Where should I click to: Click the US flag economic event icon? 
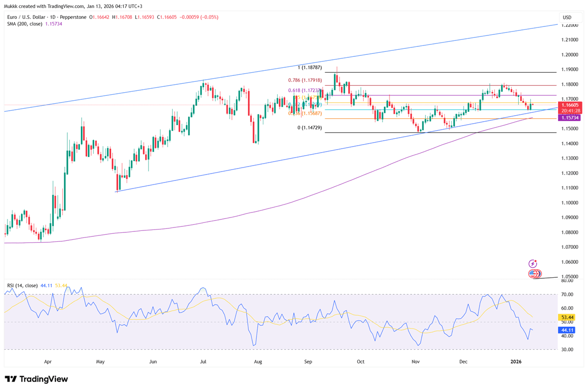coord(533,274)
